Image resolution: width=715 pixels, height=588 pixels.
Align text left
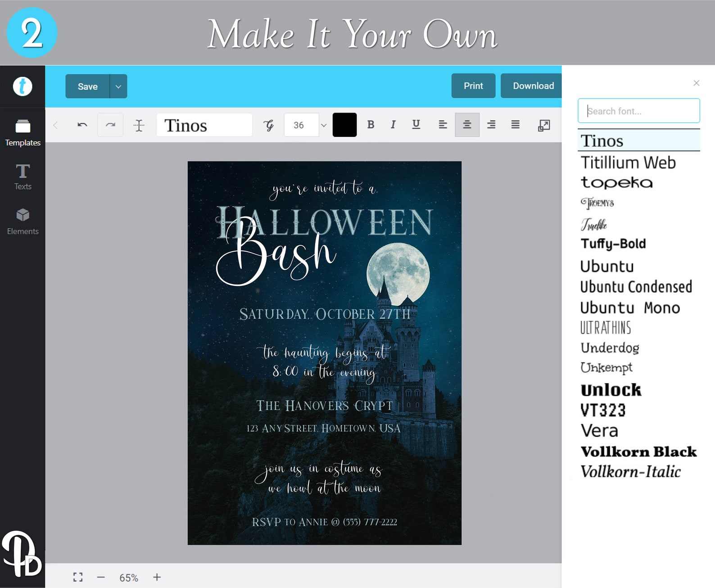443,125
